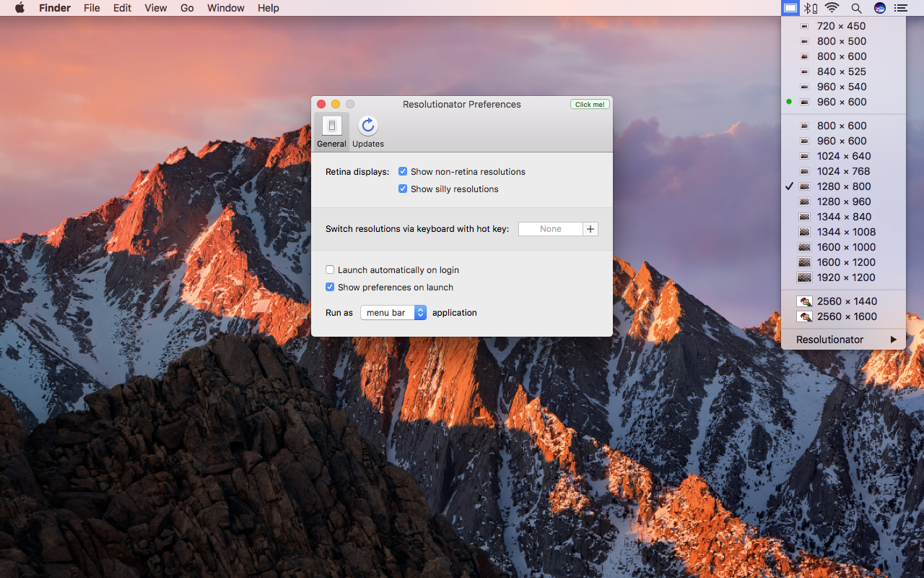The image size is (924, 578).
Task: Click the Bluetooth status icon
Action: pyautogui.click(x=811, y=8)
